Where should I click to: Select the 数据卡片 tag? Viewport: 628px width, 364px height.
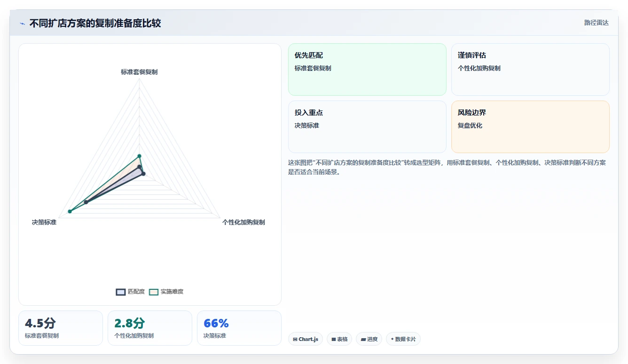[x=403, y=339]
